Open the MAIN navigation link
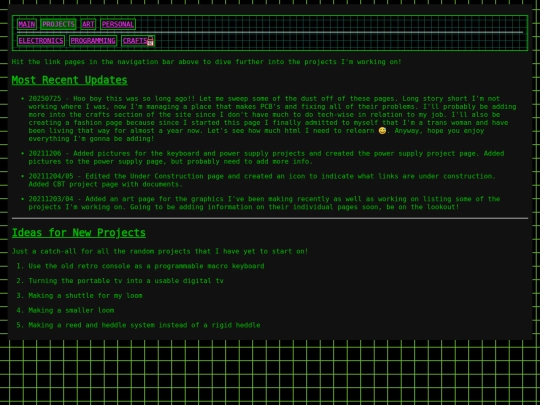The width and height of the screenshot is (540, 405). pos(27,24)
